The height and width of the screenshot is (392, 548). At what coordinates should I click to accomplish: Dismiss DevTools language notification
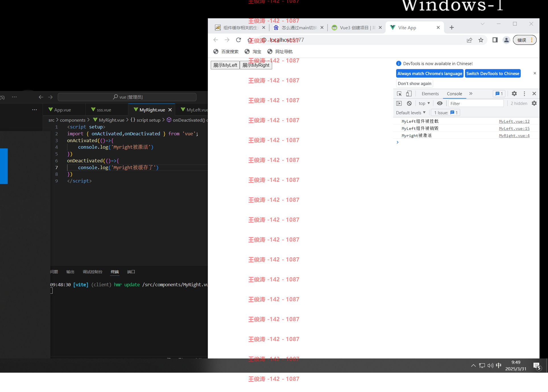[x=535, y=73]
